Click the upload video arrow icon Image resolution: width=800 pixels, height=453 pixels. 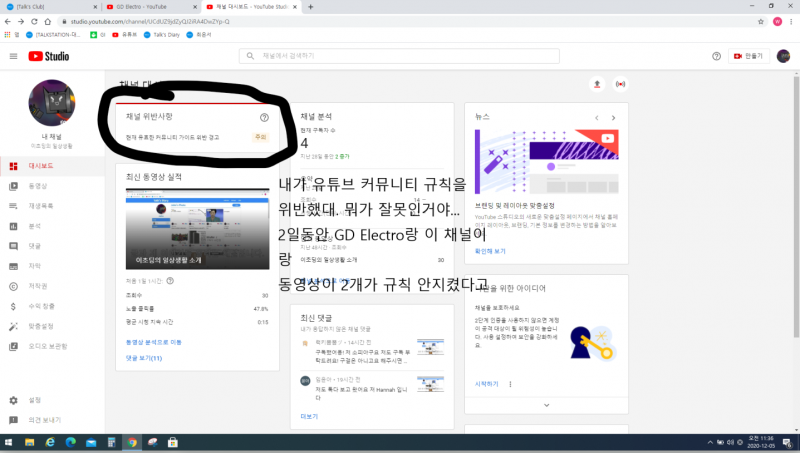tap(598, 84)
